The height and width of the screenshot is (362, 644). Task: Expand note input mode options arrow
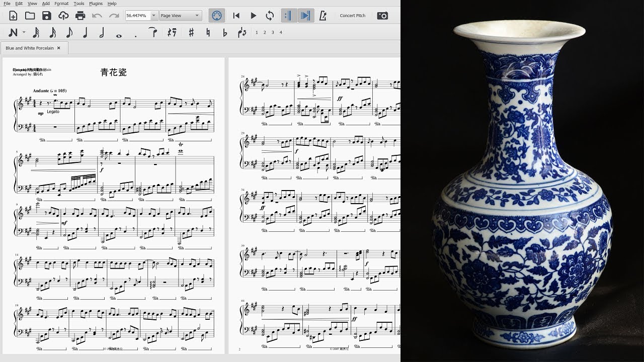click(24, 33)
